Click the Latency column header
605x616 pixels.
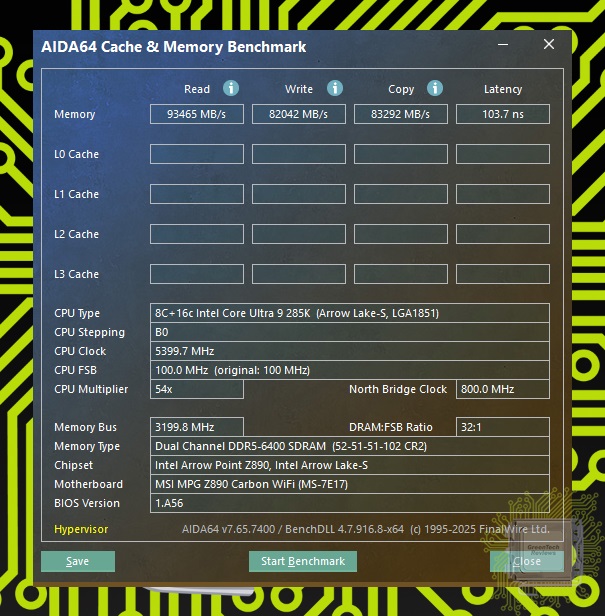pyautogui.click(x=503, y=90)
